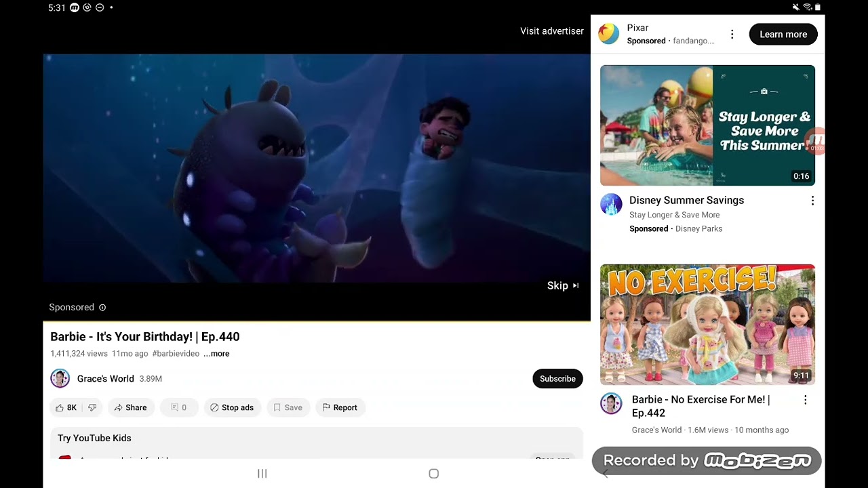
Task: Expand description with ...more
Action: pyautogui.click(x=216, y=354)
